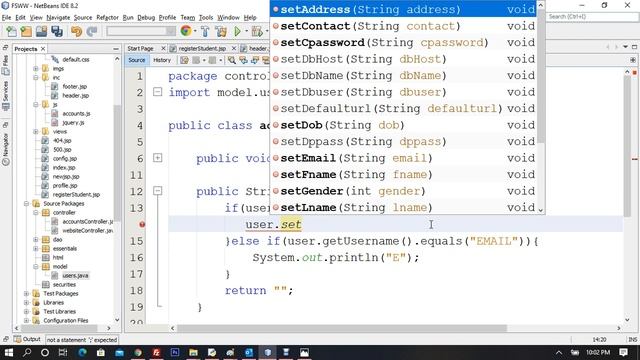640x360 pixels.
Task: Click the Find Selection magnifier icon
Action: pos(231,60)
